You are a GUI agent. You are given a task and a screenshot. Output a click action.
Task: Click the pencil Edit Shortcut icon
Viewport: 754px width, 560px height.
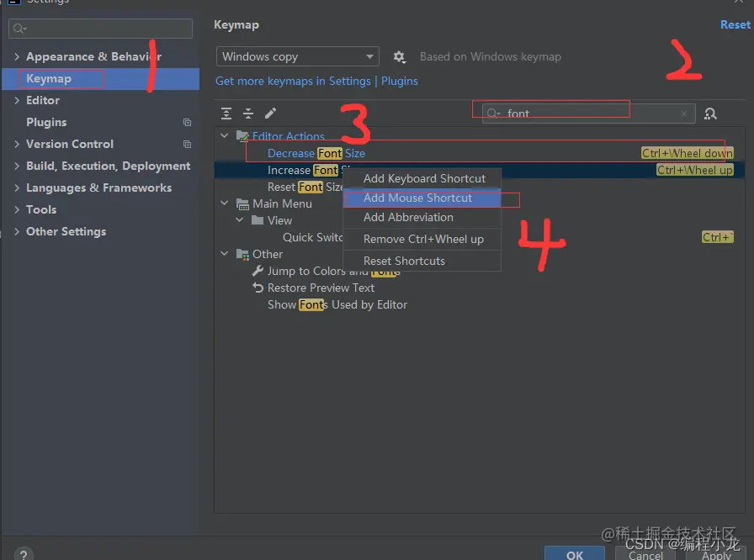[x=270, y=114]
